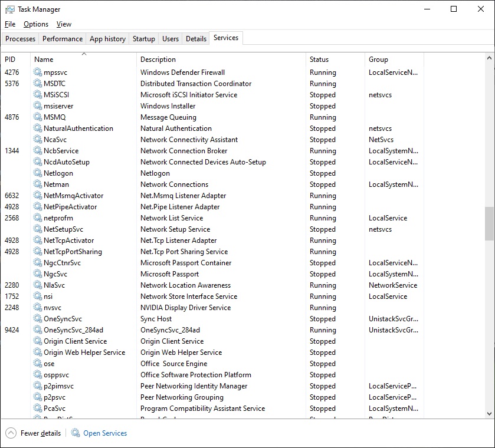Select the nsi service row
This screenshot has width=495, height=448.
click(212, 297)
